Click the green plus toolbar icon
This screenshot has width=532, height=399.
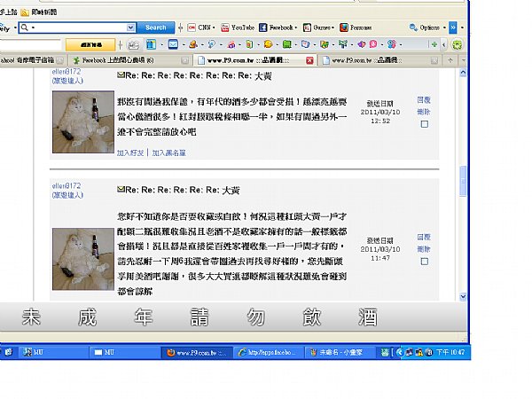434,44
